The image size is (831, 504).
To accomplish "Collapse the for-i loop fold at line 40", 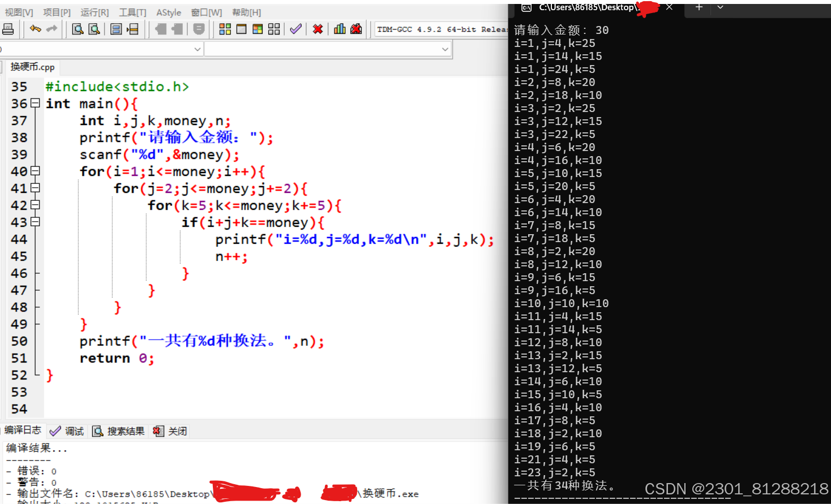I will [35, 171].
